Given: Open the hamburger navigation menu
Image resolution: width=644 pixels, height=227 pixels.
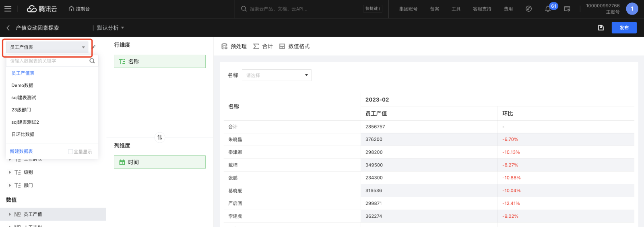Looking at the screenshot, I should (8, 9).
